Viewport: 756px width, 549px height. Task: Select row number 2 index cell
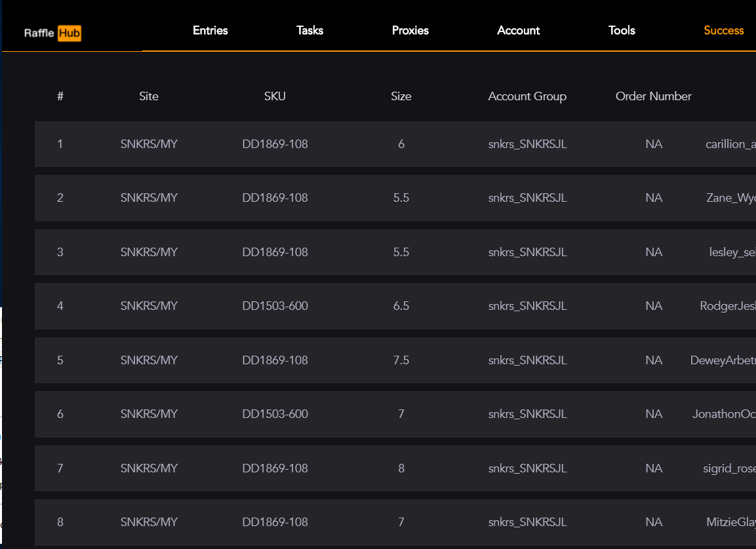click(60, 198)
